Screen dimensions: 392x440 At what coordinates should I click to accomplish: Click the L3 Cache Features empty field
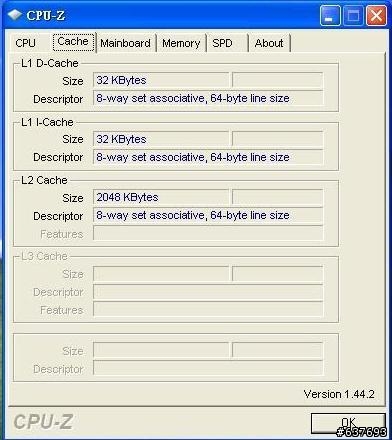coord(208,310)
